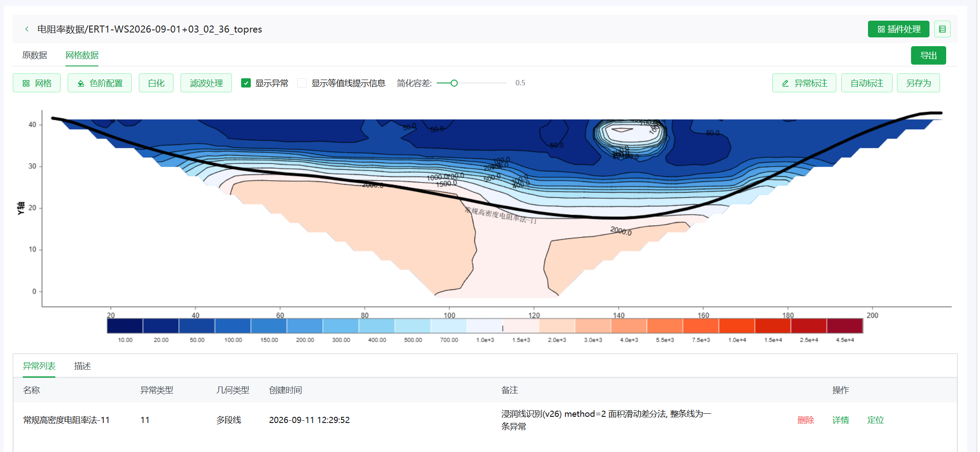The height and width of the screenshot is (452, 980).
Task: Start 异常标注 anomaly annotation
Action: pyautogui.click(x=804, y=83)
